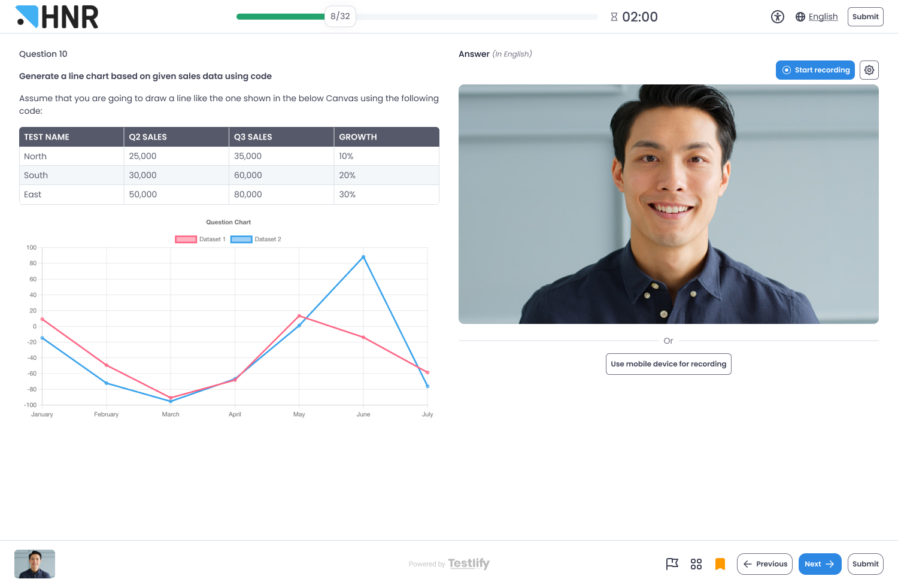Image resolution: width=898 pixels, height=588 pixels.
Task: Click the 35,000 cell
Action: pyautogui.click(x=281, y=156)
